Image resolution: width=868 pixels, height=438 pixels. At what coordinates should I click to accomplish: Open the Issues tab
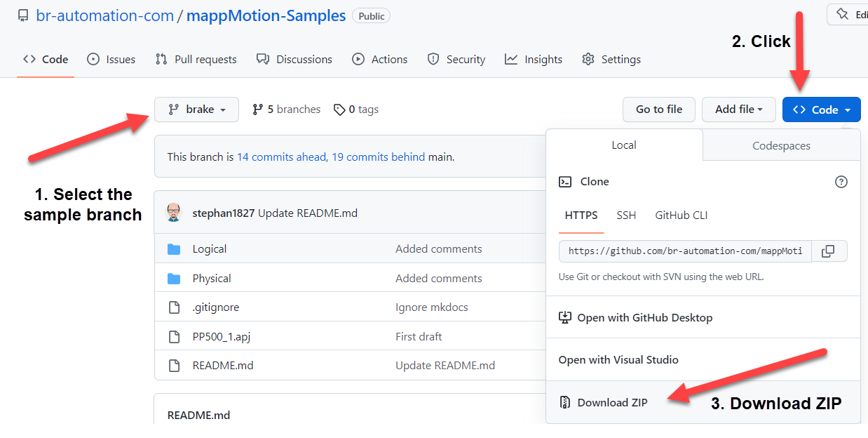click(x=111, y=60)
